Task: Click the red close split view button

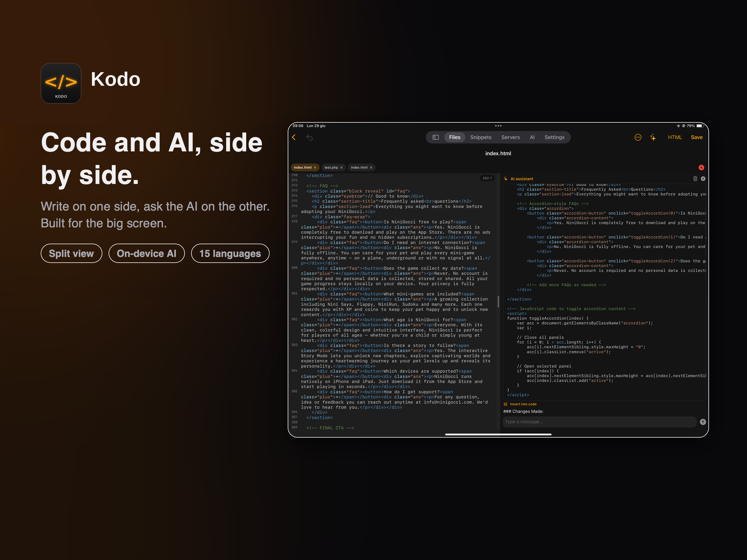Action: tap(701, 167)
